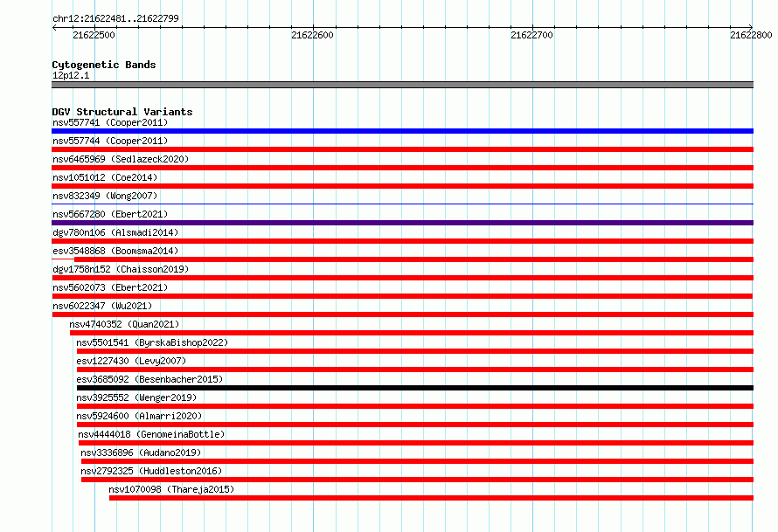Click the esv1227430 (Levy2007) label
Image resolution: width=778 pixels, height=532 pixels.
[131, 361]
